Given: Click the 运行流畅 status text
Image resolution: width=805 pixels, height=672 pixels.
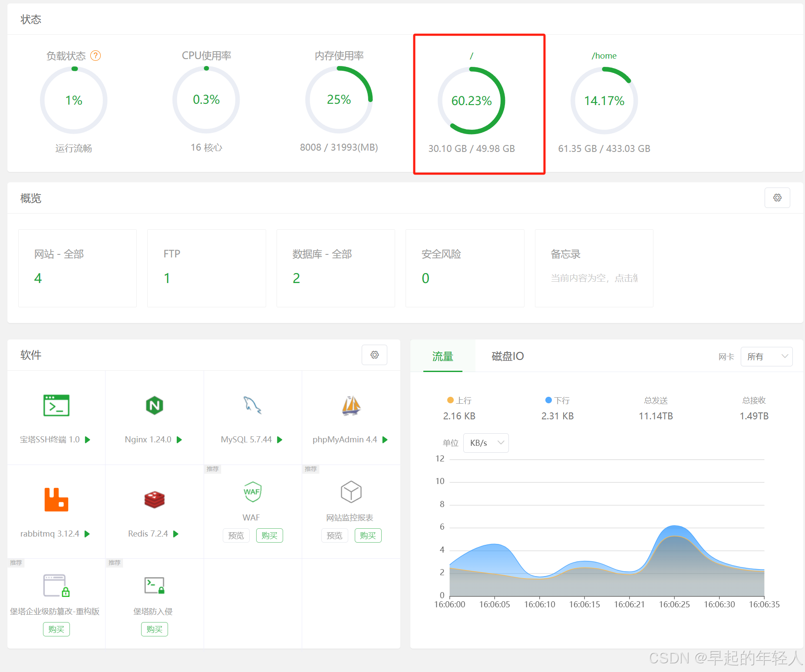Looking at the screenshot, I should click(x=74, y=148).
